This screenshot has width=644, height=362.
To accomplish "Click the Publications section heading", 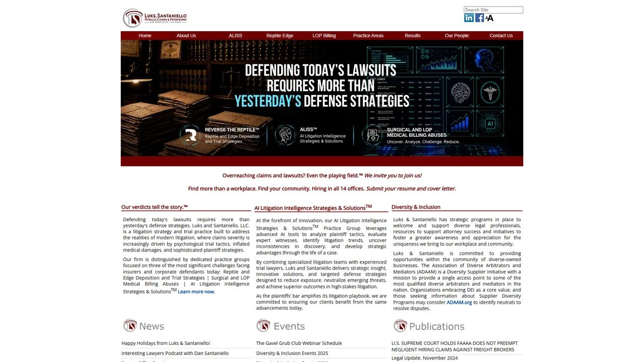I will click(x=437, y=326).
